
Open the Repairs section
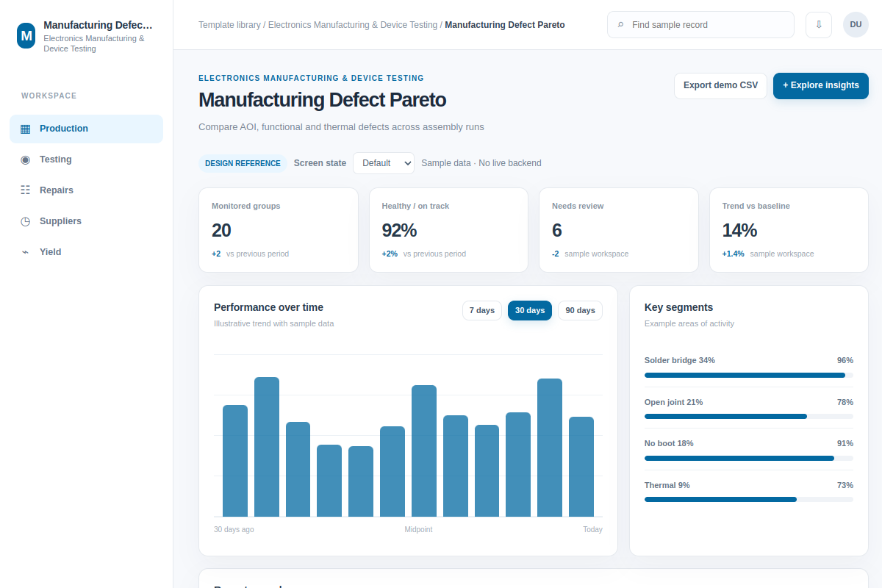pyautogui.click(x=86, y=190)
